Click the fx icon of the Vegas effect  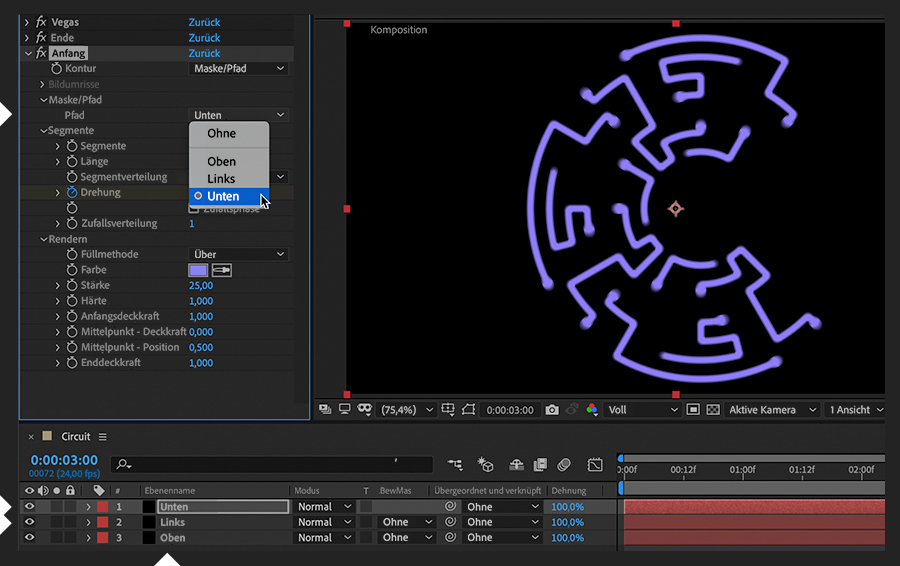pyautogui.click(x=41, y=22)
